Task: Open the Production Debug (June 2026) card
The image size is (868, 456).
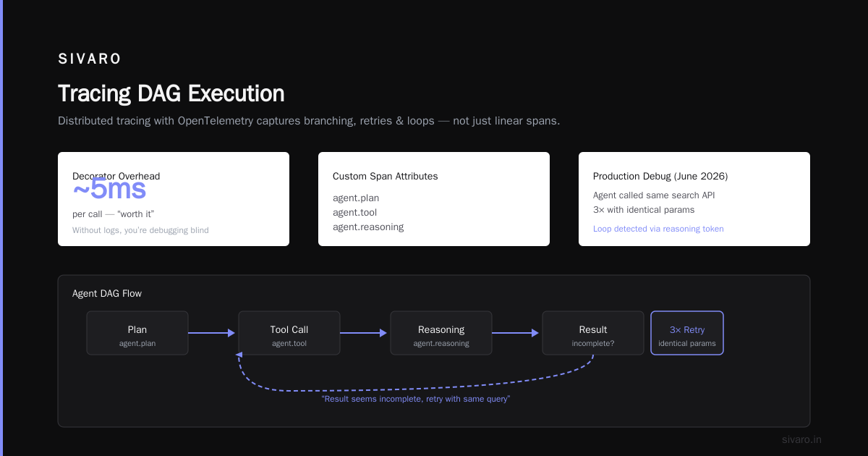Action: (694, 199)
